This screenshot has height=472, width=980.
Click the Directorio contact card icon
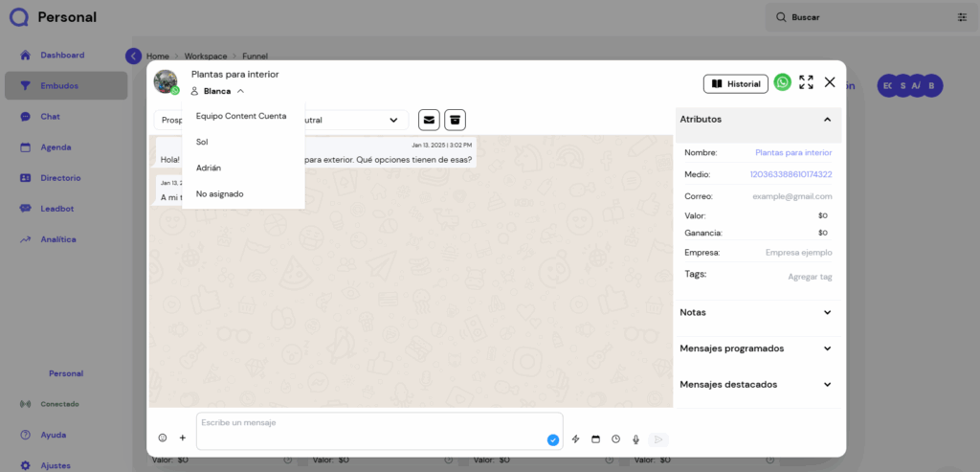(x=25, y=178)
